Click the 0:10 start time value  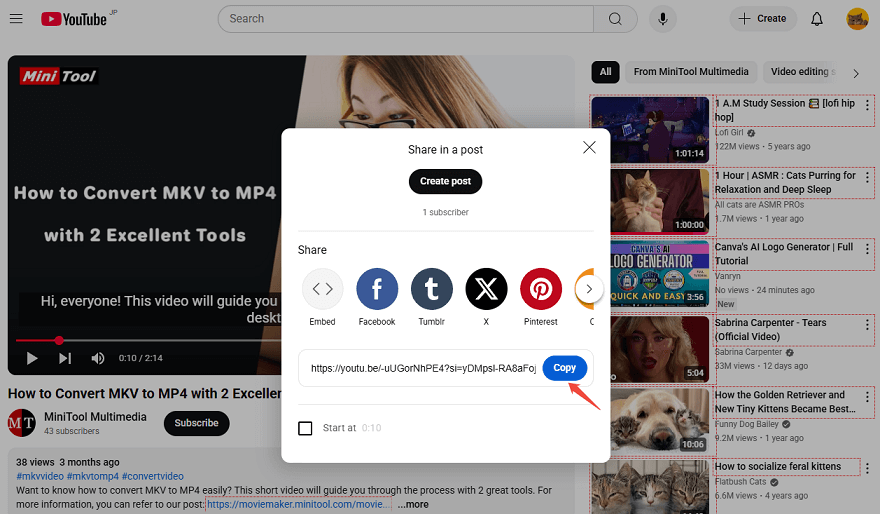coord(372,428)
